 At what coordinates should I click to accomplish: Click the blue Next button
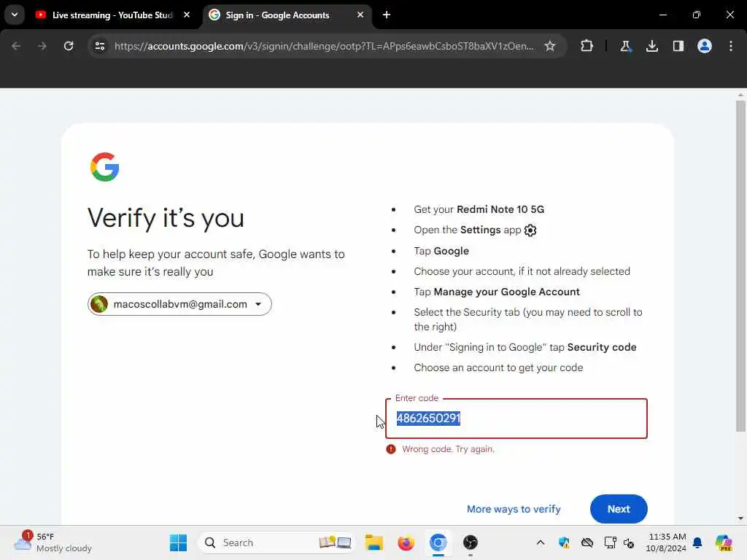pos(619,509)
